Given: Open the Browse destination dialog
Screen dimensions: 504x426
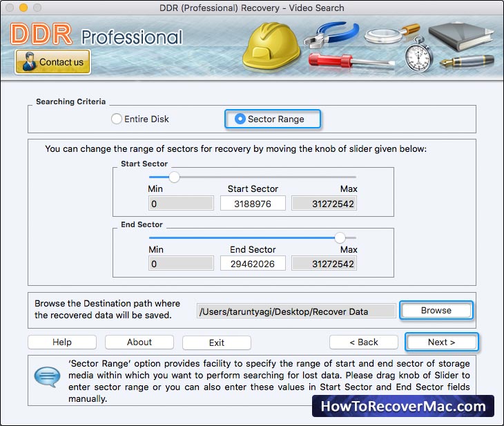Looking at the screenshot, I should click(436, 310).
